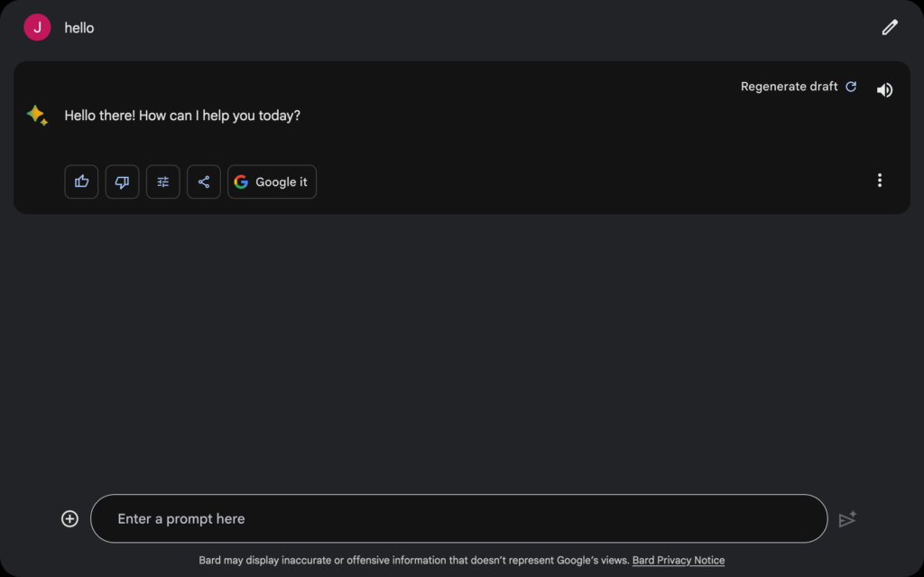Viewport: 924px width, 577px height.
Task: Click the edited prompt label hello
Action: click(x=79, y=27)
